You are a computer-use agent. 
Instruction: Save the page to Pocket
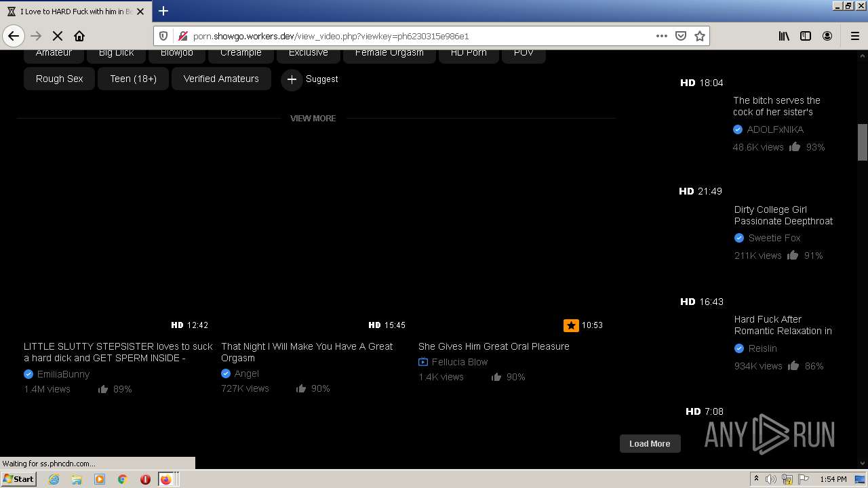(681, 36)
